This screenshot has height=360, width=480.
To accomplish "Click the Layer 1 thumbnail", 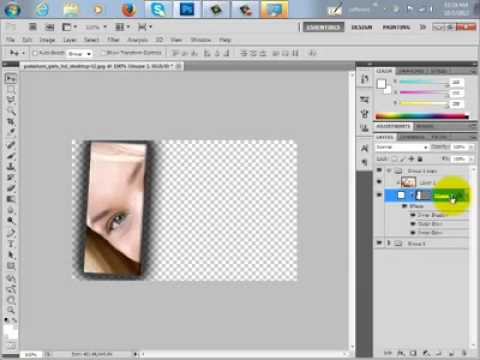I will click(x=408, y=182).
